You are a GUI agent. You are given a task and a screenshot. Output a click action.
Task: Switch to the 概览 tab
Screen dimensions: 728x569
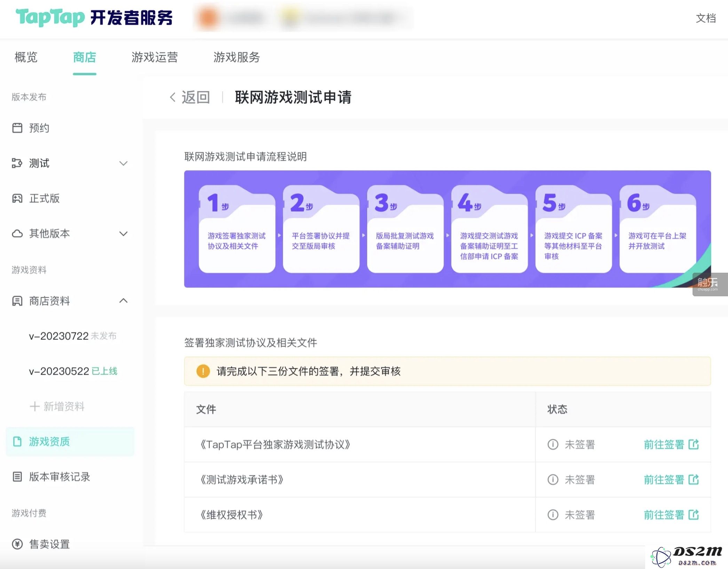pyautogui.click(x=26, y=57)
